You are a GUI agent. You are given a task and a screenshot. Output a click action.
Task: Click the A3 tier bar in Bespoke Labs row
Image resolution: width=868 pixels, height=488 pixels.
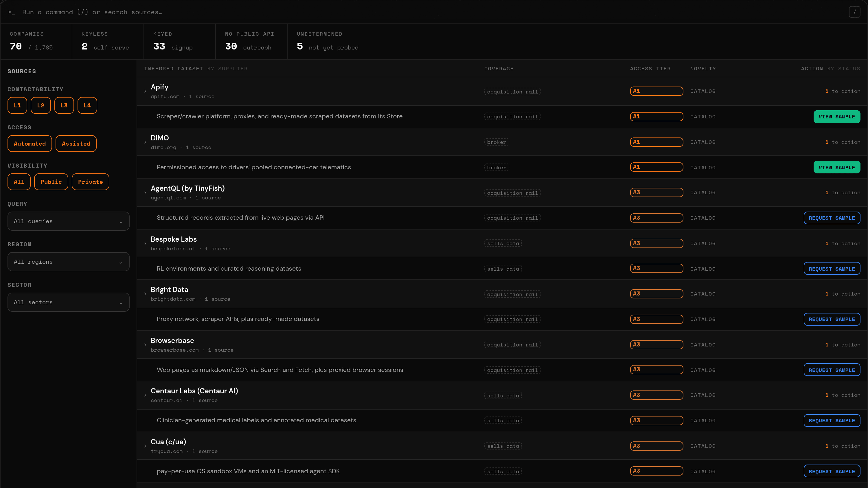(x=657, y=243)
